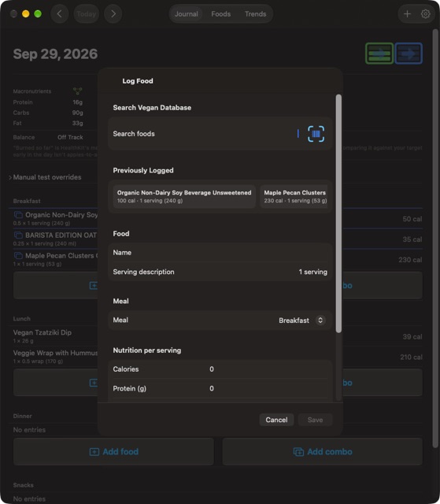Click the 35 cal value
Image resolution: width=440 pixels, height=504 pixels.
[412, 239]
